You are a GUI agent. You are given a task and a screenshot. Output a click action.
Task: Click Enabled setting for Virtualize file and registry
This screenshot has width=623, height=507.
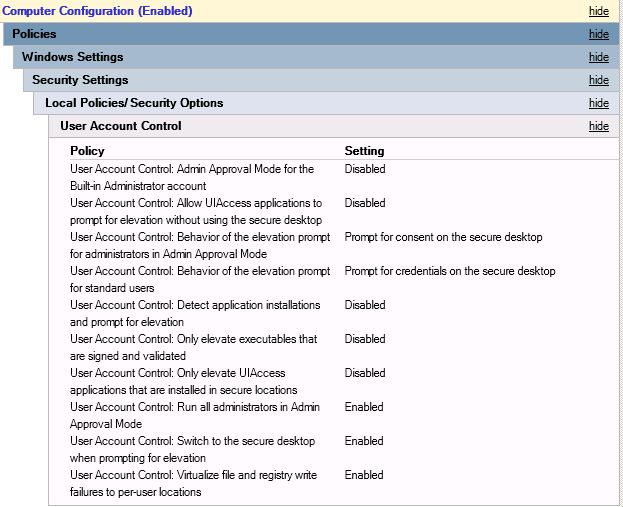pyautogui.click(x=364, y=475)
